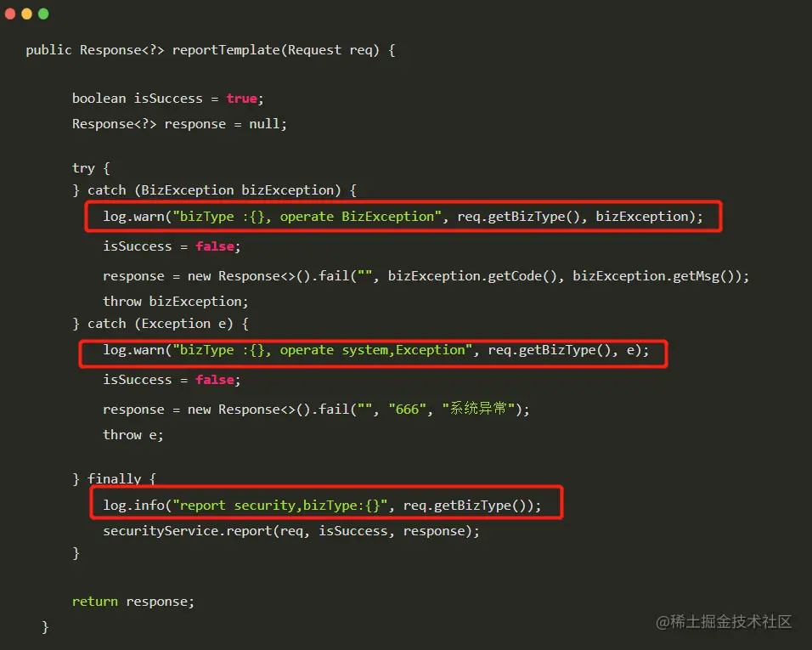This screenshot has height=650, width=812.
Task: Click the 'catch (BizException bizException)' line
Action: pyautogui.click(x=214, y=190)
